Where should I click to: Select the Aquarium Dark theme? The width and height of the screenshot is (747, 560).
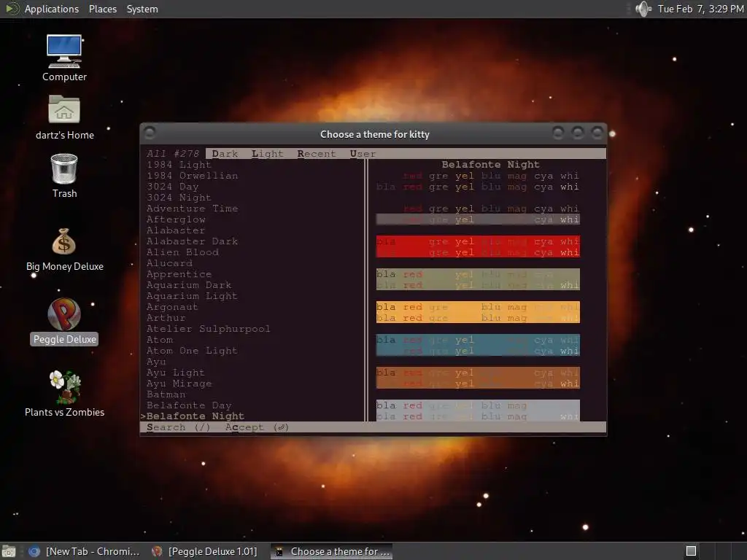(x=189, y=285)
